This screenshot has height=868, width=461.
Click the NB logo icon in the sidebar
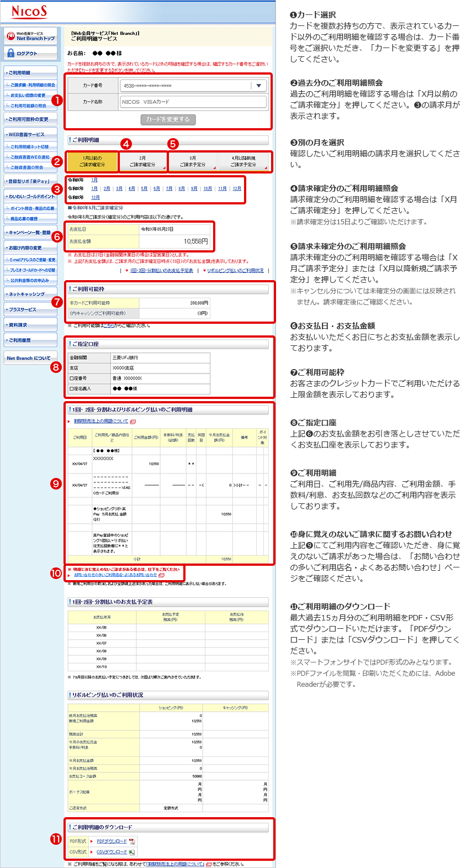(x=10, y=36)
